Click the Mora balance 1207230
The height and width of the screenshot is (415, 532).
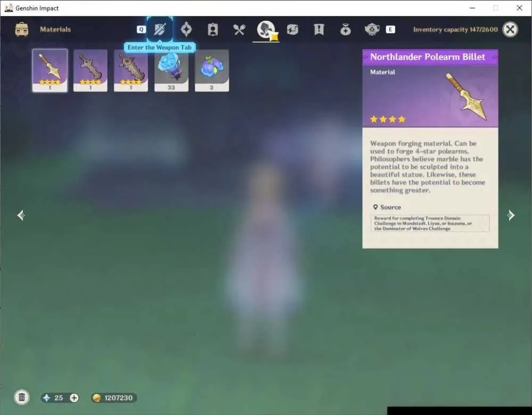coord(114,397)
